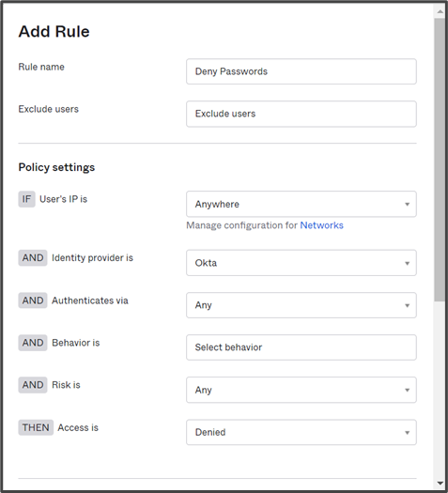Open the Authenticates via dropdown

tap(301, 305)
